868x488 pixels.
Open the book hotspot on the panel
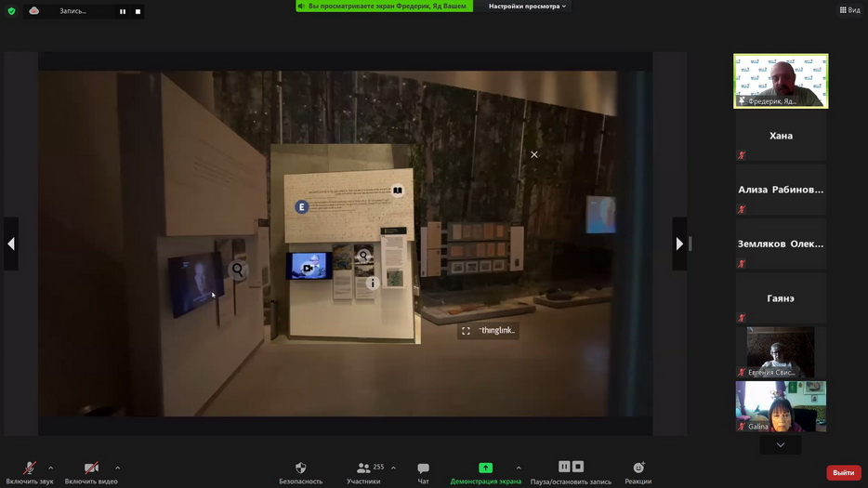pyautogui.click(x=397, y=191)
